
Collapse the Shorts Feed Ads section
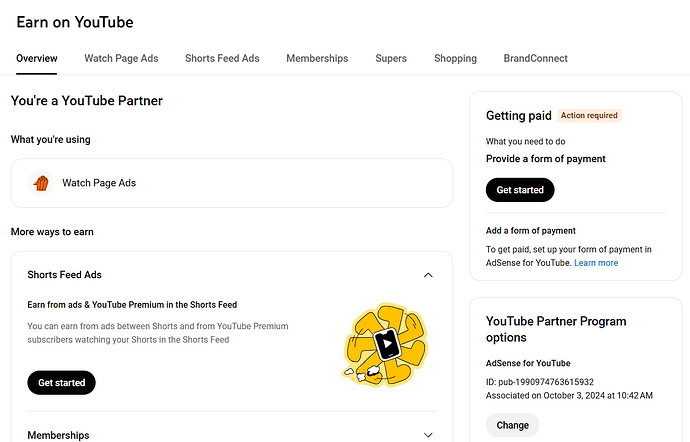tap(428, 275)
